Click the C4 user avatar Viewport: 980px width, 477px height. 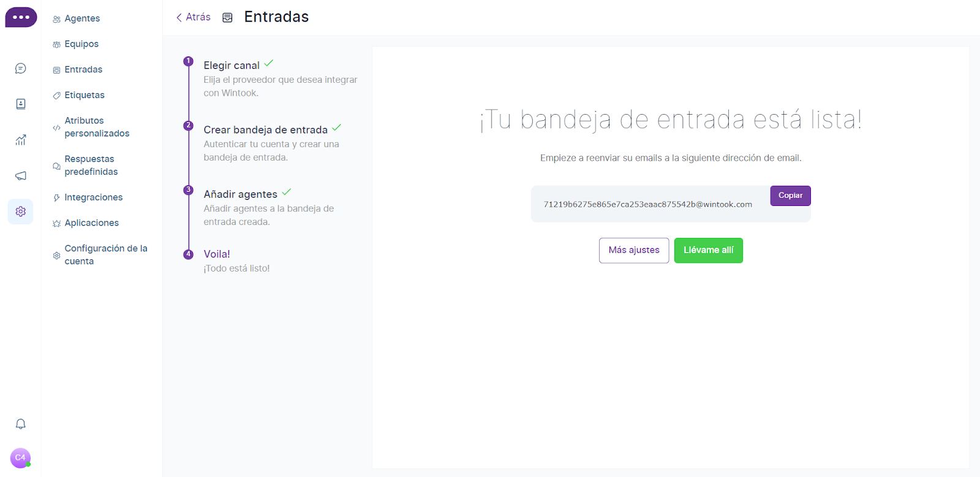20,457
